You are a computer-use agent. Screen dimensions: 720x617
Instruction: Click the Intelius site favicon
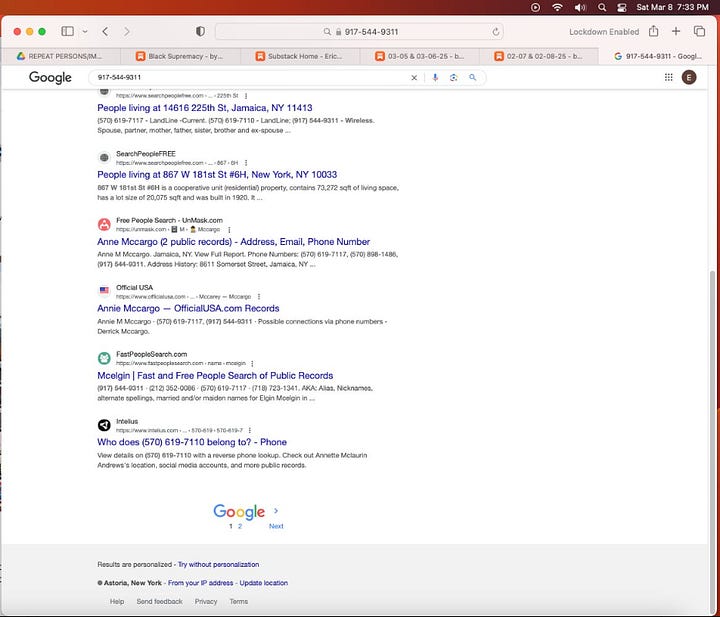pos(104,425)
